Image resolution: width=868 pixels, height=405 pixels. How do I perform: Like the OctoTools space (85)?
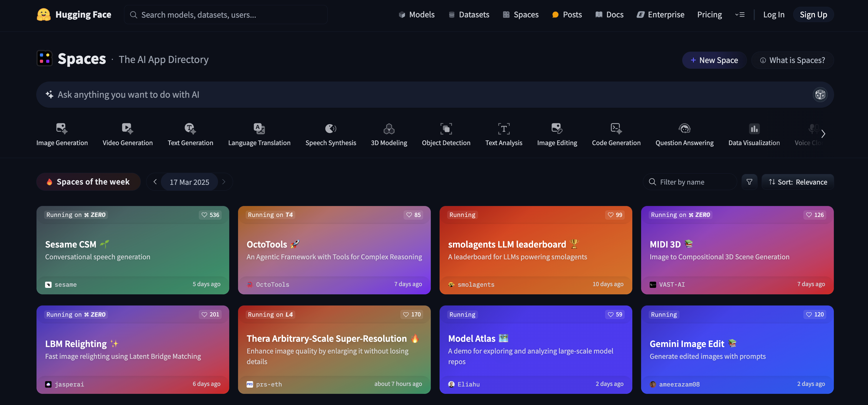(x=413, y=215)
